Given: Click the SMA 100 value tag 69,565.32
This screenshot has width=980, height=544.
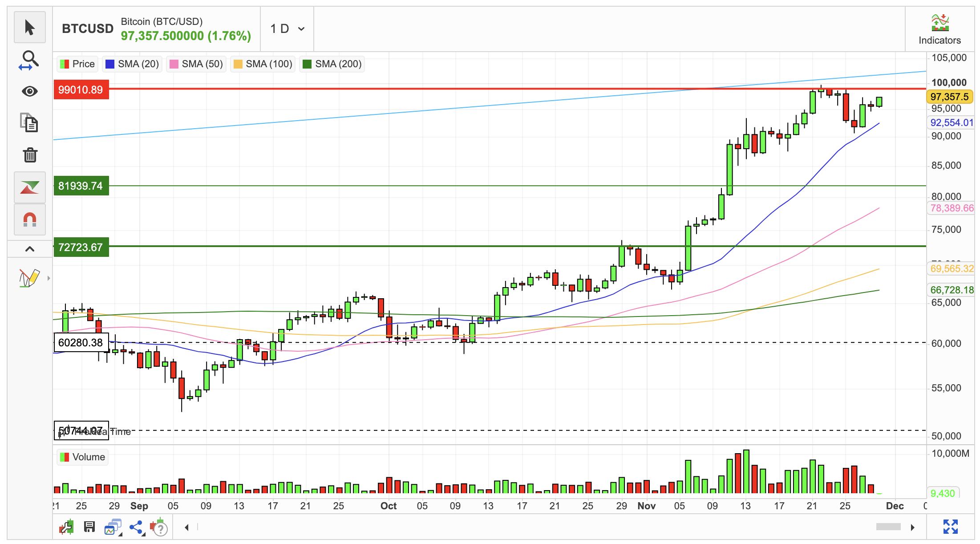Looking at the screenshot, I should [952, 268].
